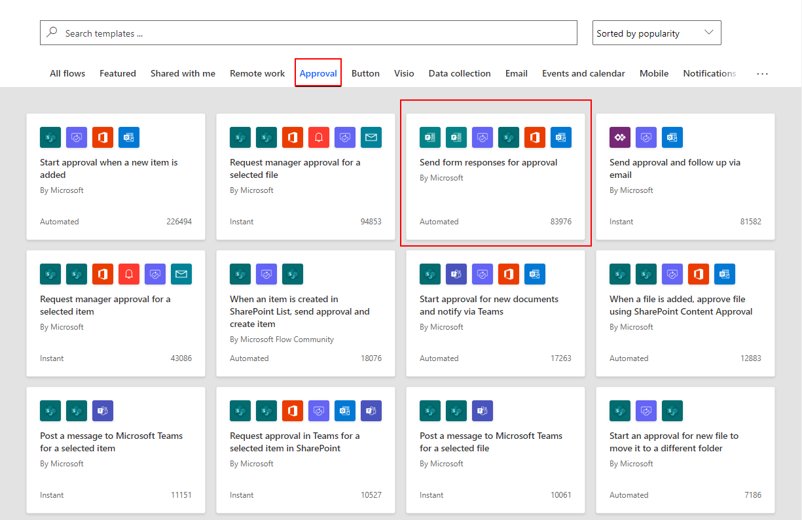Open the Button category tab
This screenshot has width=802, height=520.
coord(365,74)
